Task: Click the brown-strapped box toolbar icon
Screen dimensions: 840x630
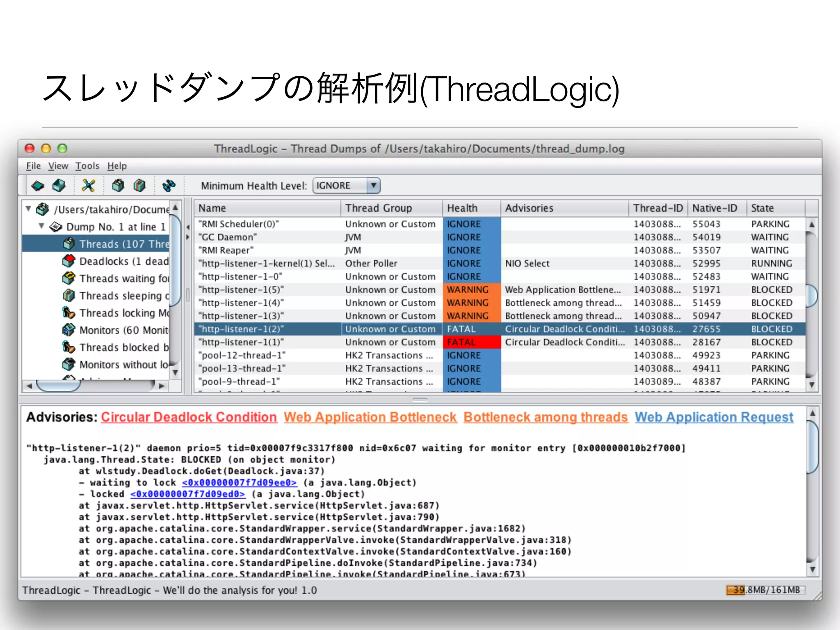Action: [x=139, y=186]
